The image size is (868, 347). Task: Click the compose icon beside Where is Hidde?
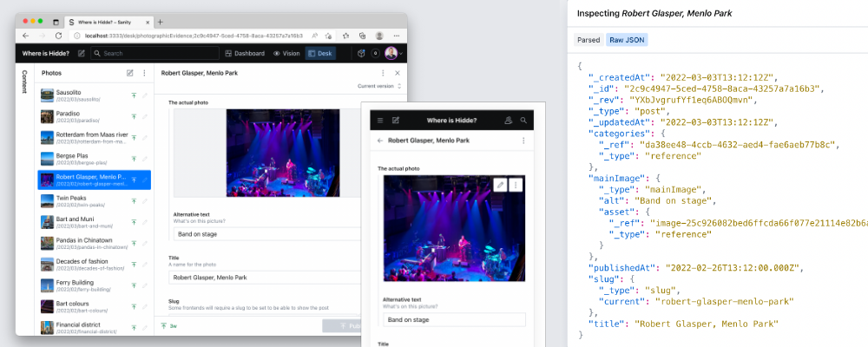[x=82, y=54]
